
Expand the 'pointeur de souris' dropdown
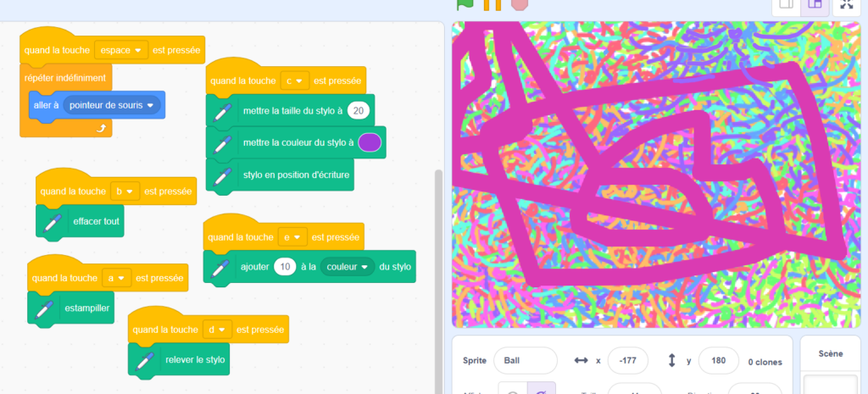coord(113,105)
